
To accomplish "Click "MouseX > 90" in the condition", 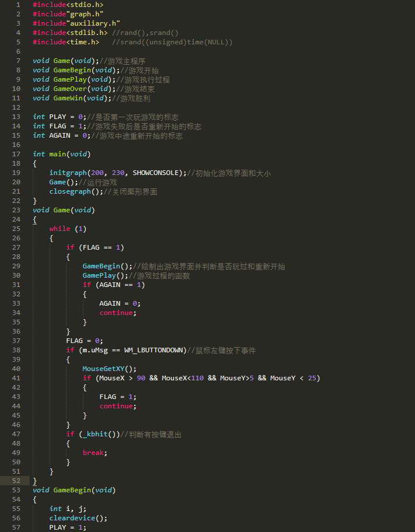I will pos(122,378).
